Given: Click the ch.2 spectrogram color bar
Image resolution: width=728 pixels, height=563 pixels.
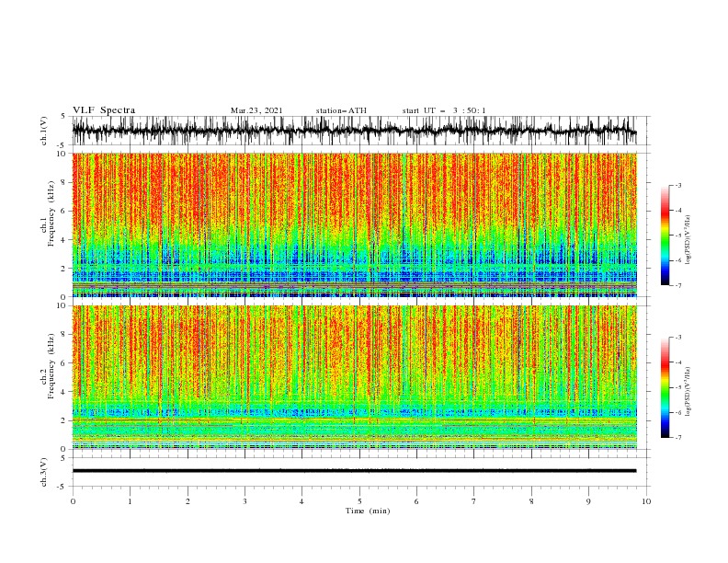Looking at the screenshot, I should click(x=665, y=387).
